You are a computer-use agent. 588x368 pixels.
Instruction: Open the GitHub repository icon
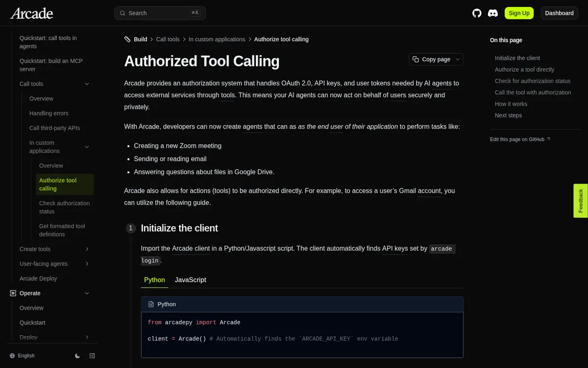(x=477, y=13)
